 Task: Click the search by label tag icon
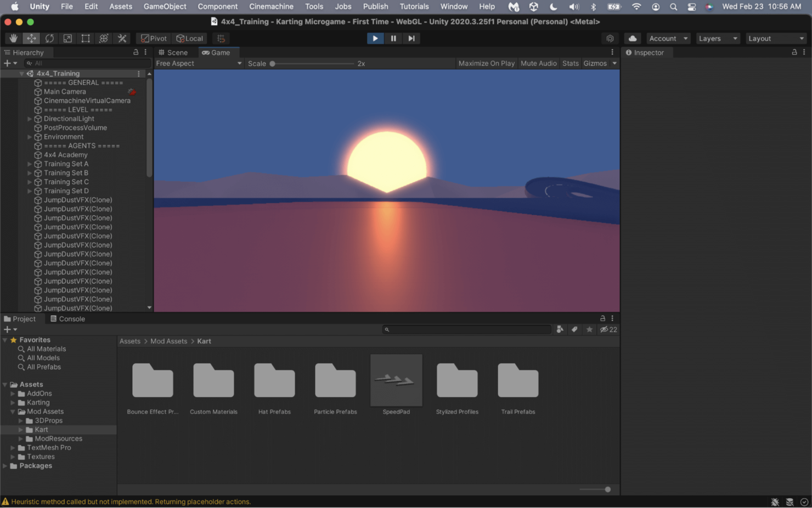click(x=574, y=329)
